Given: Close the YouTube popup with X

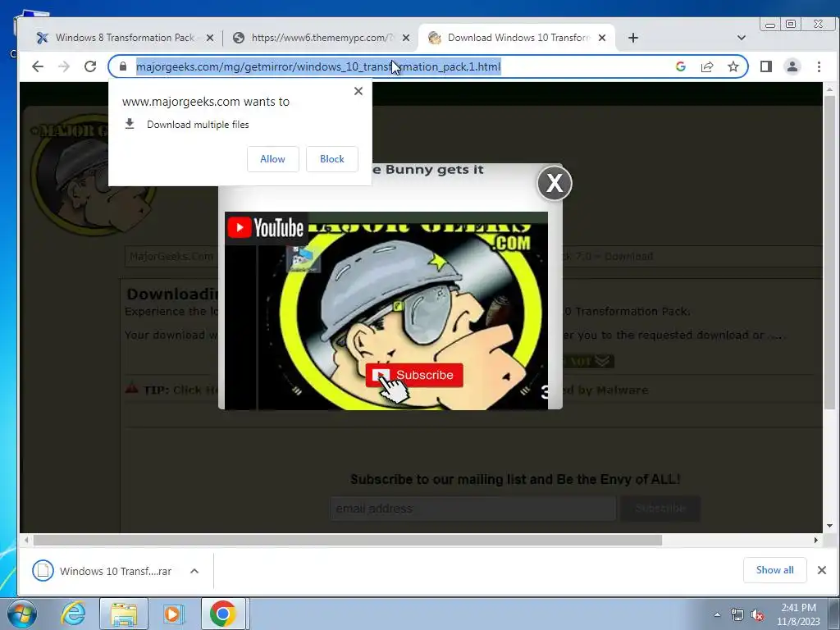Looking at the screenshot, I should (555, 183).
